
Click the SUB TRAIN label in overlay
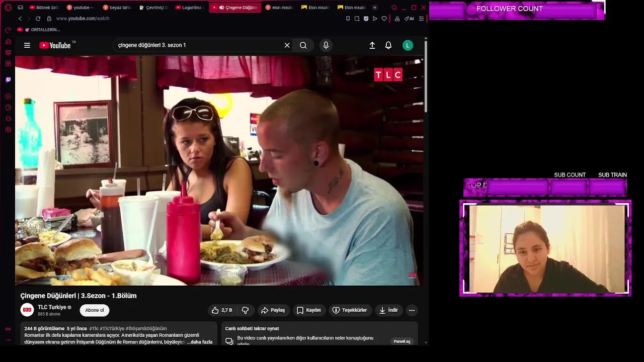pyautogui.click(x=612, y=175)
